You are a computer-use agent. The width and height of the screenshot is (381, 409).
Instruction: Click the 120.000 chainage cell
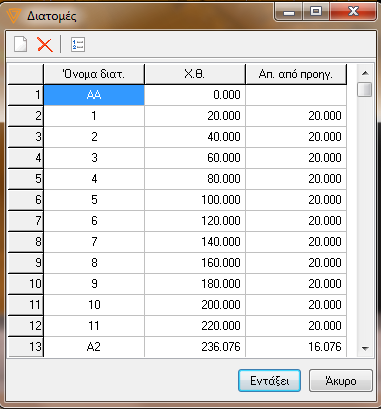195,221
